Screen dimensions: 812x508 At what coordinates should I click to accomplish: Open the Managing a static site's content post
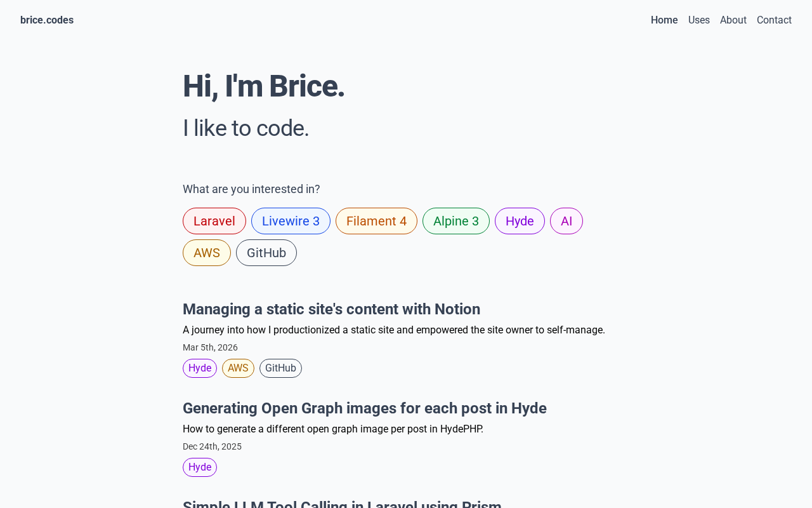click(331, 309)
